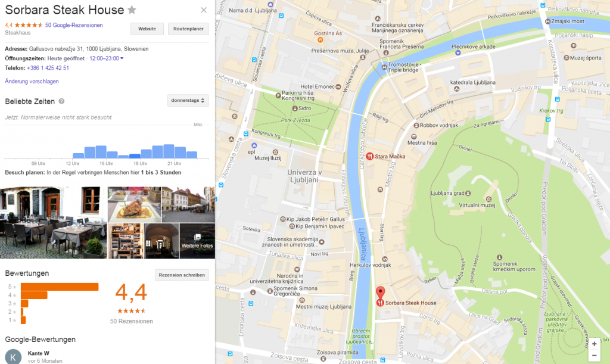Expand opening hours 12:00–23:00 dropdown
Viewport: 610px width, 364px height.
coord(106,58)
